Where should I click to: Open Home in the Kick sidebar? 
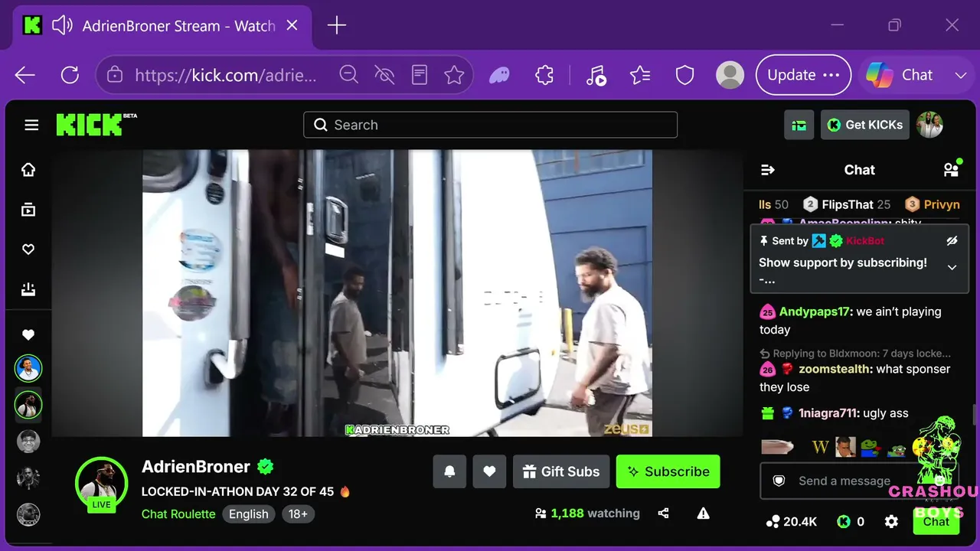click(x=28, y=170)
